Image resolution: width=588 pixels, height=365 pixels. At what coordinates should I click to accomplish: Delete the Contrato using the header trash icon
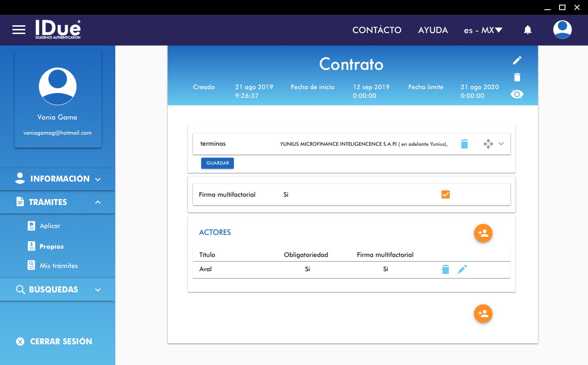517,77
